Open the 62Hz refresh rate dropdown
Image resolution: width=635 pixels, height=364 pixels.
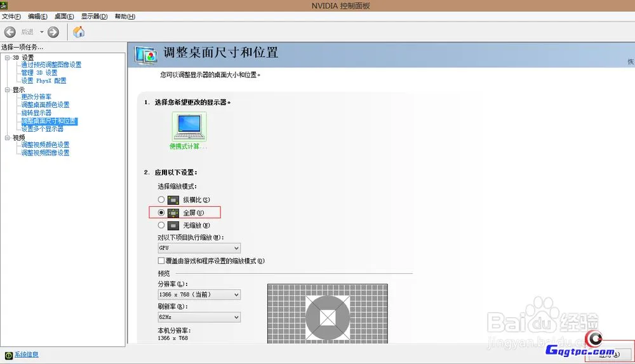pyautogui.click(x=199, y=317)
